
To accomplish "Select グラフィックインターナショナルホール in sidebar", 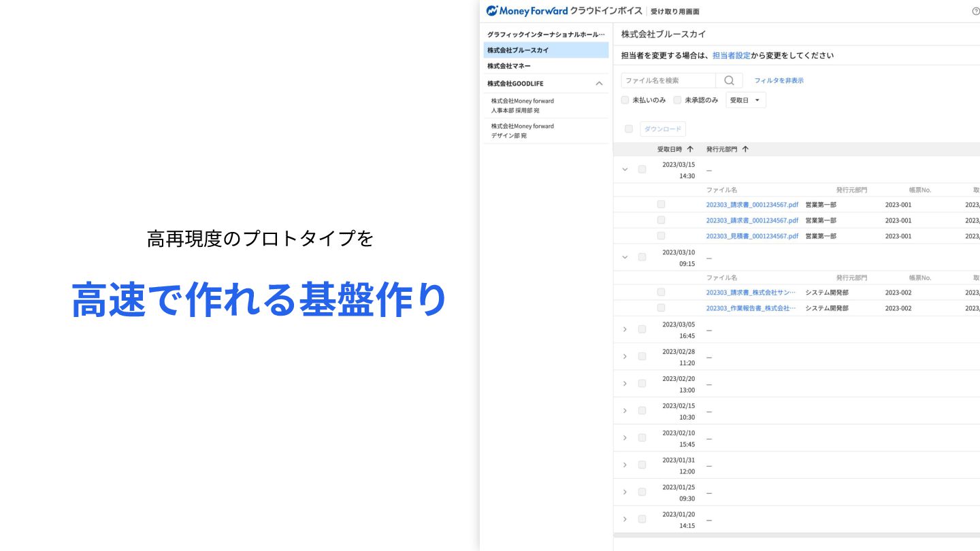I will coord(546,34).
